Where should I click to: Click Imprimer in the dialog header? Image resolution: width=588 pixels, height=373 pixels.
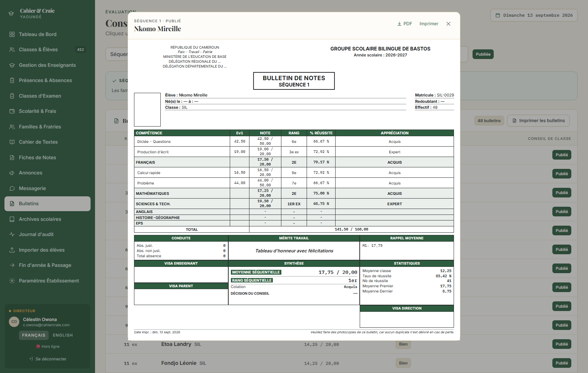(429, 24)
